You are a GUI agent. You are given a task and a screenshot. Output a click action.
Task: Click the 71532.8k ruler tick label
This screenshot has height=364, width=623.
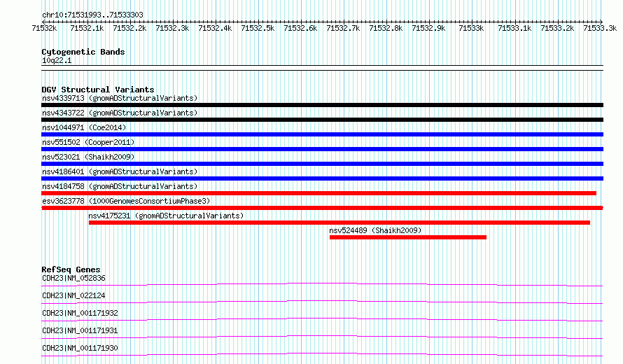tap(386, 28)
